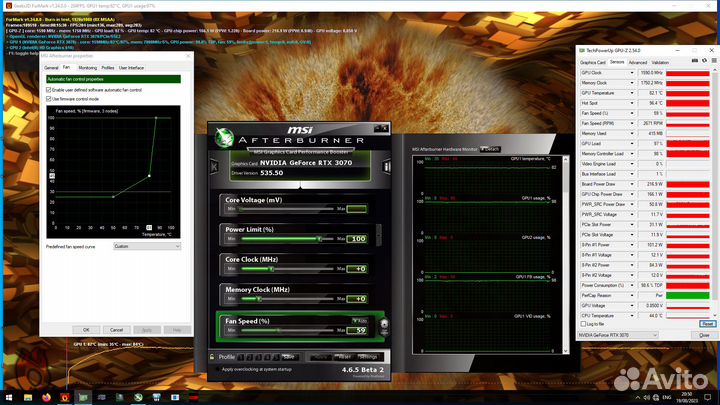Toggle Log to file in GPU-Z

[x=583, y=324]
